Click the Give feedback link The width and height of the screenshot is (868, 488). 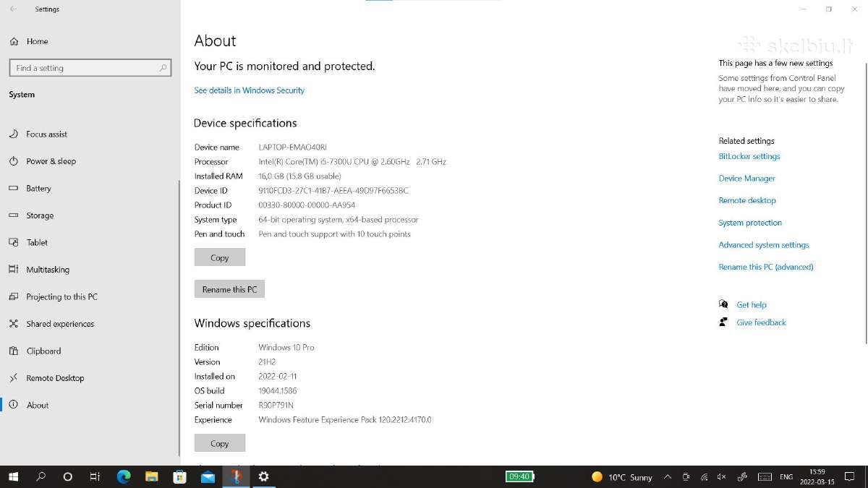761,322
